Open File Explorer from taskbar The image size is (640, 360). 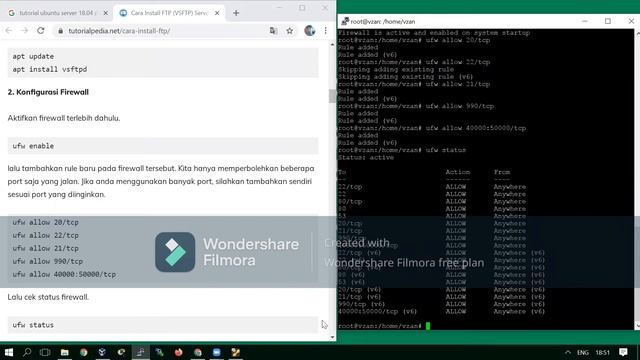click(64, 352)
